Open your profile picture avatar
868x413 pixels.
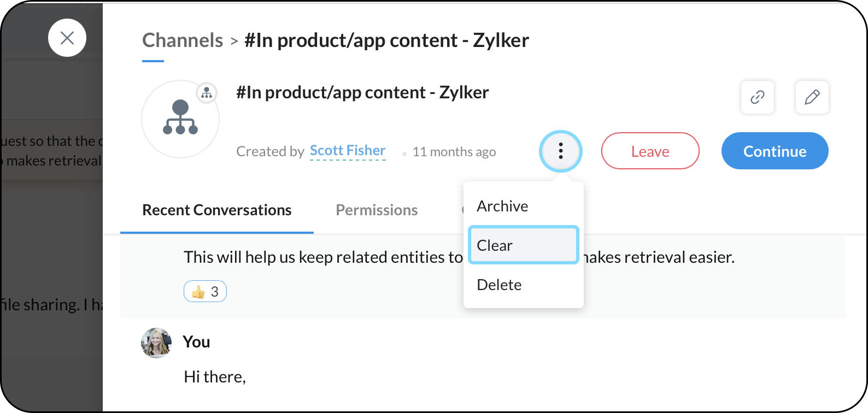[156, 343]
